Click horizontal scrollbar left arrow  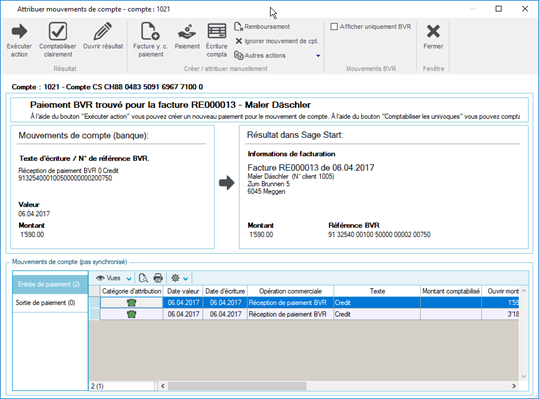click(x=163, y=386)
